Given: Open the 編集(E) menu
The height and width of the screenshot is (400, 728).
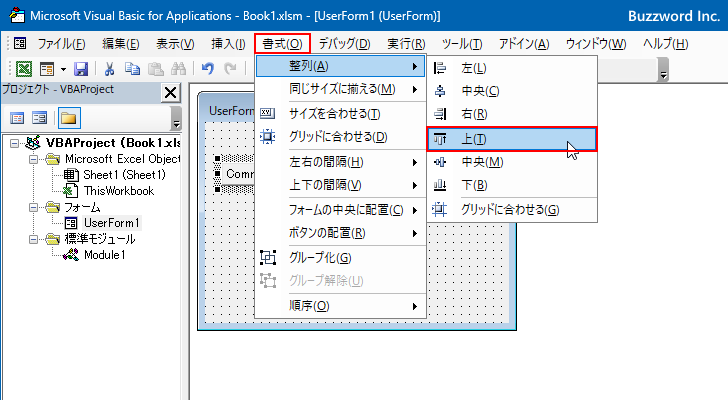Looking at the screenshot, I should (121, 44).
